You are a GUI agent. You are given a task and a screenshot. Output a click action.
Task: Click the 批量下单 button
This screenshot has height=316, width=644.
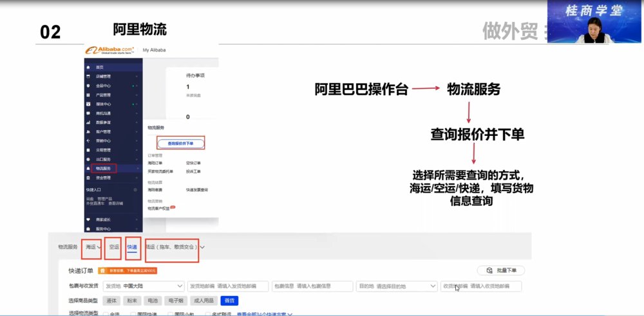pyautogui.click(x=500, y=271)
